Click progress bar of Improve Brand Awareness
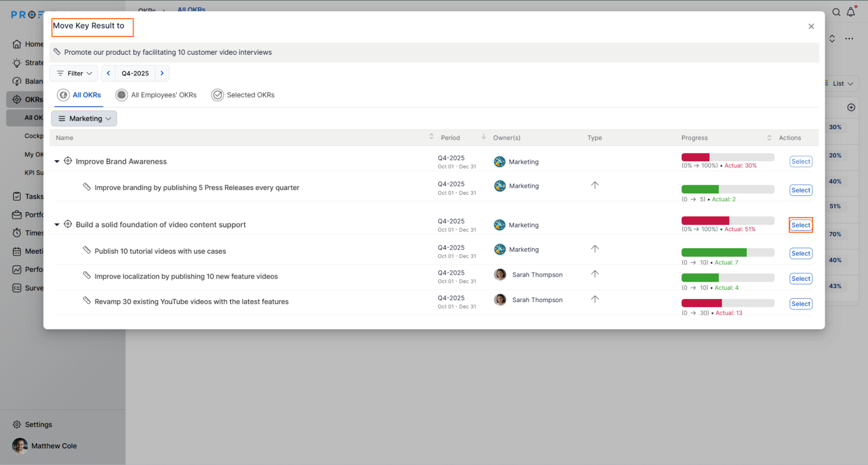 tap(727, 157)
